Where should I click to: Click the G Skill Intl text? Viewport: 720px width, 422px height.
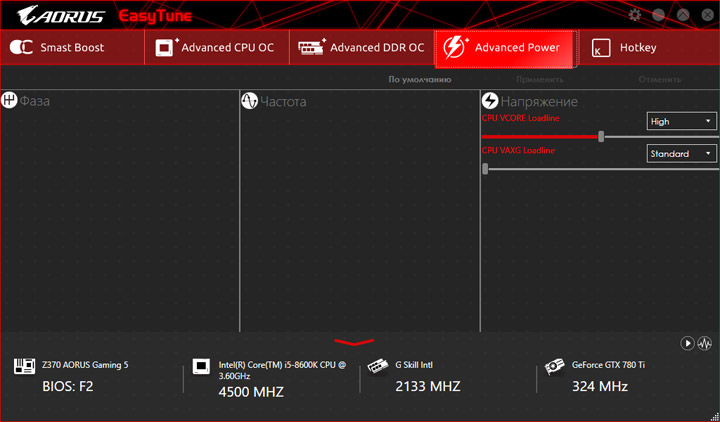click(x=414, y=365)
